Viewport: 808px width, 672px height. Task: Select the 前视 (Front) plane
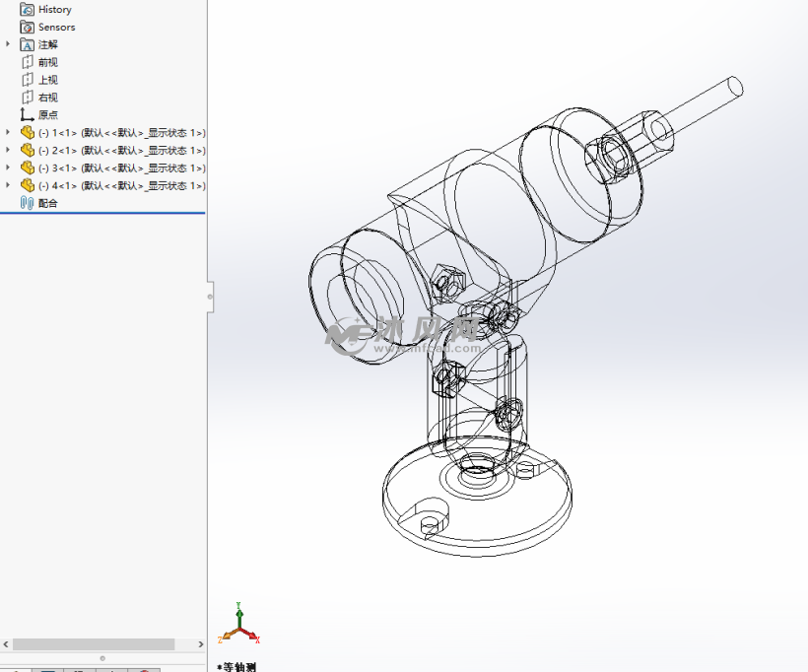[x=47, y=62]
